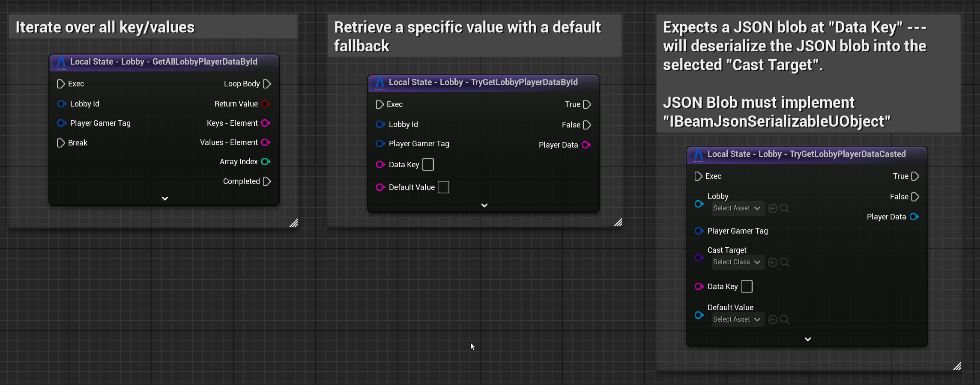Click the Default Value box on TryGetLobbyPlayerDataById node

click(x=443, y=187)
